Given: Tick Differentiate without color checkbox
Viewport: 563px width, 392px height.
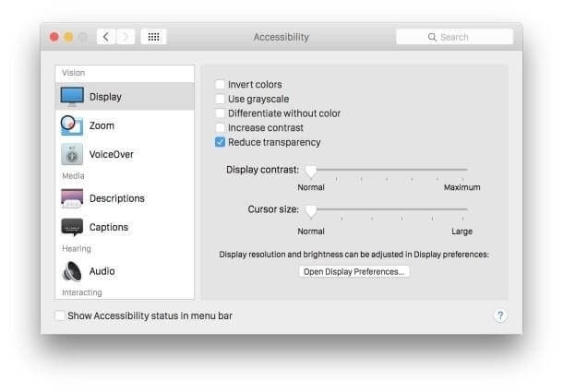Looking at the screenshot, I should 220,113.
